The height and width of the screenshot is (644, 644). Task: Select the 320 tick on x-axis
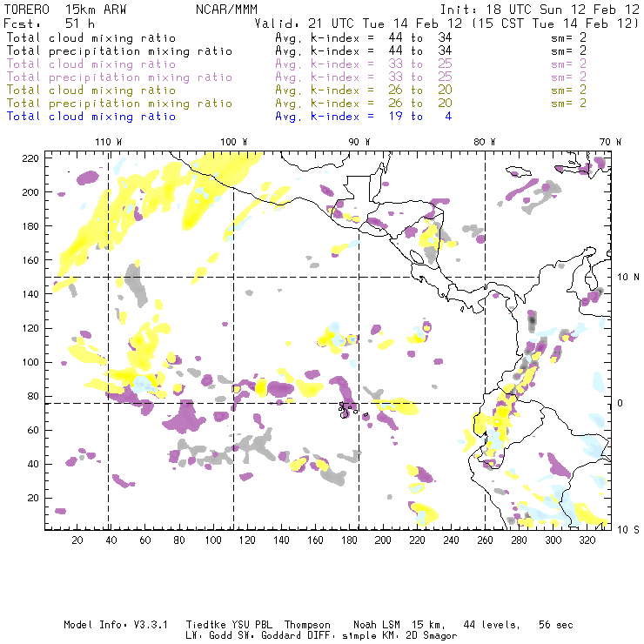(x=587, y=540)
